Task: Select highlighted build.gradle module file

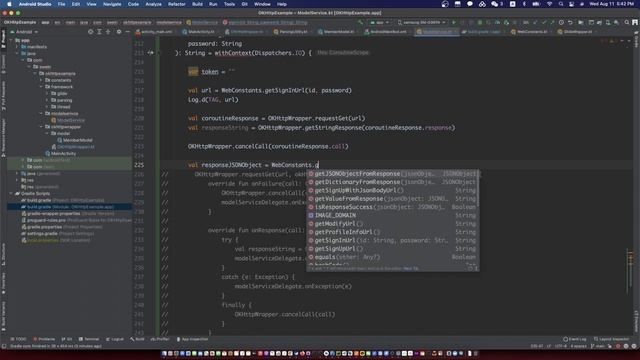Action: click(x=69, y=207)
